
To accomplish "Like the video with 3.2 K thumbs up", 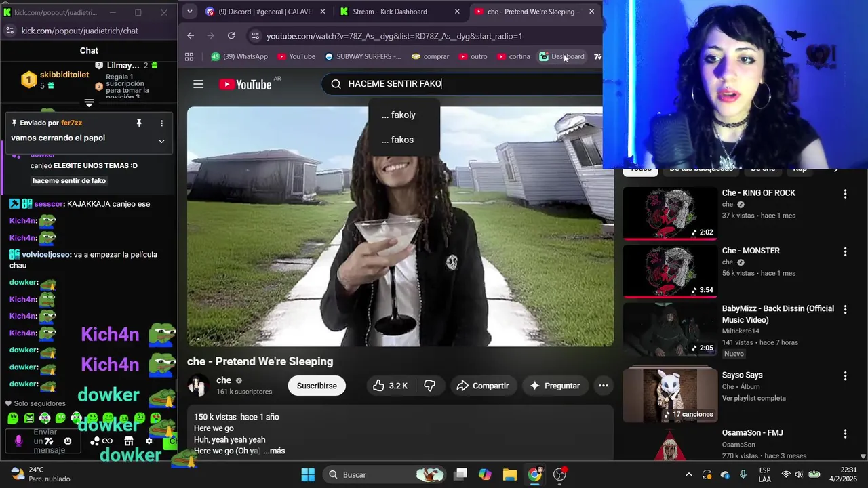I will pyautogui.click(x=389, y=386).
